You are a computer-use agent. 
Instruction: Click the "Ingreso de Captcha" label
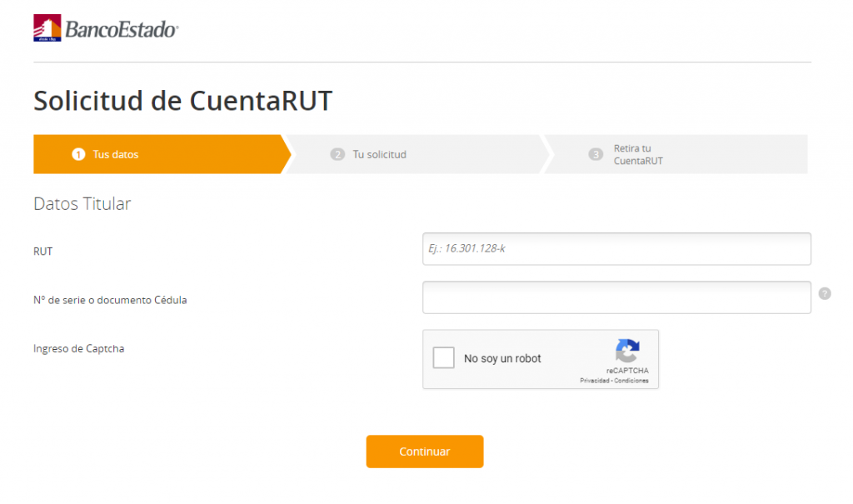point(79,349)
